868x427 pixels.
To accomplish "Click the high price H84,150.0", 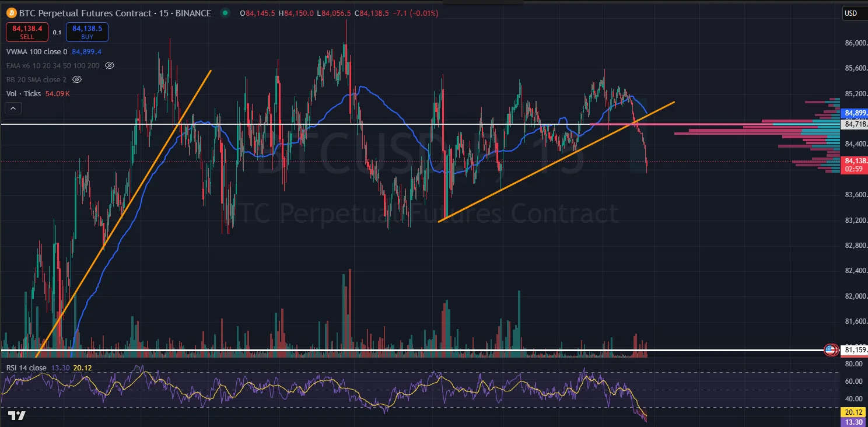I will pos(296,13).
